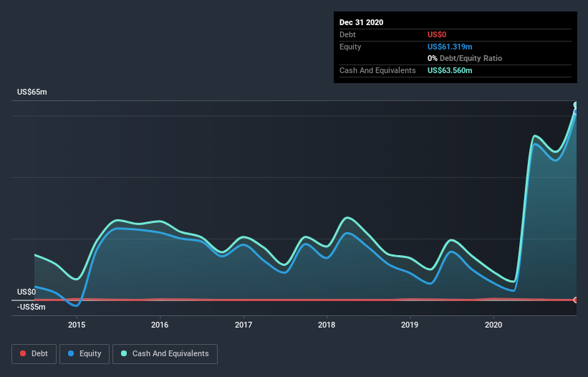Toggle Cash And Equivalents legend button
This screenshot has width=588, height=377.
click(165, 354)
